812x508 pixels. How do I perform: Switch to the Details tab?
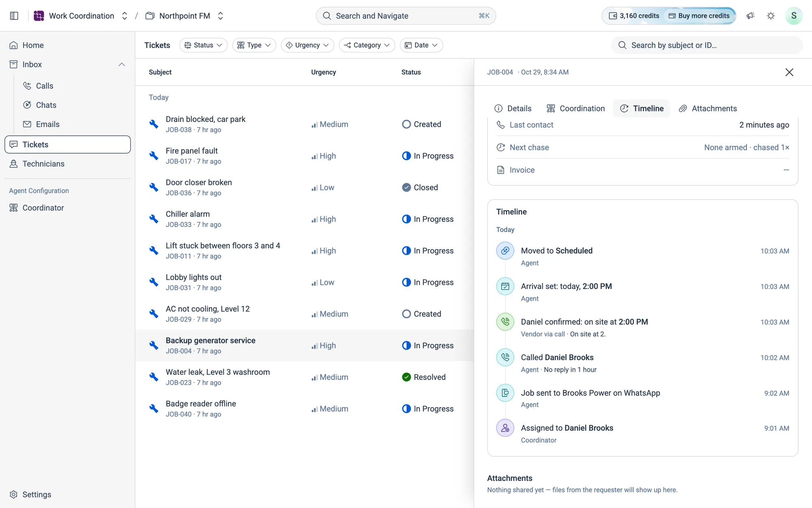pos(513,109)
